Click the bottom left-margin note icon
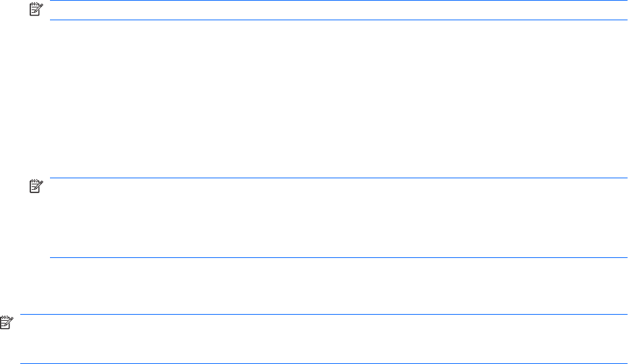628x364 pixels. click(5, 323)
